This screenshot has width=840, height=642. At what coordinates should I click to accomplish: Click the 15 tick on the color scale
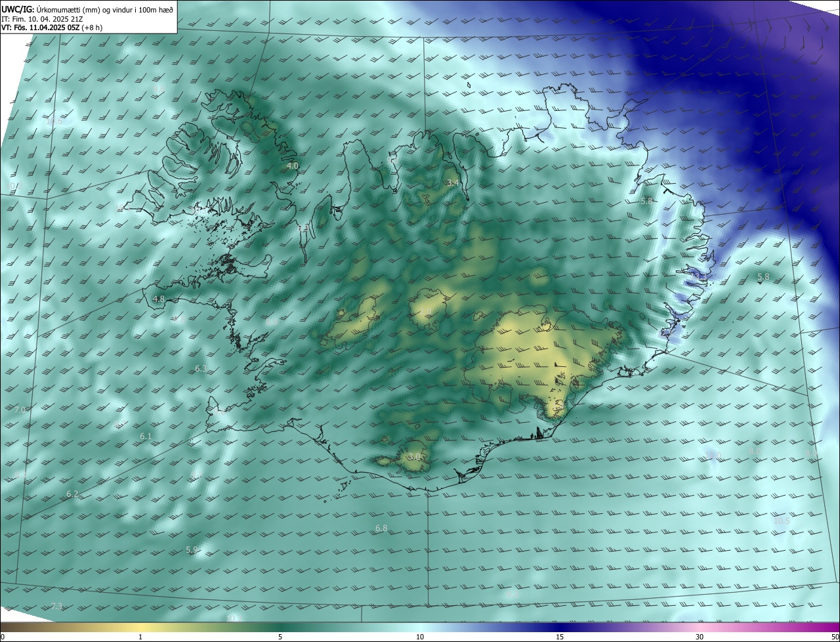560,637
